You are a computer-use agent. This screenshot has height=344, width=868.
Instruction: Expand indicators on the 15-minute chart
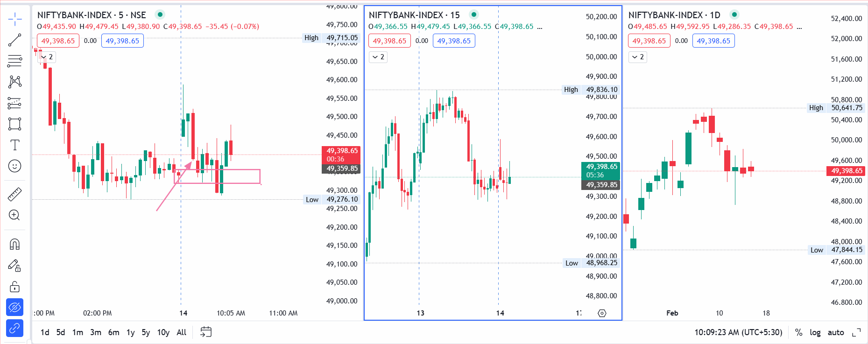click(x=378, y=57)
